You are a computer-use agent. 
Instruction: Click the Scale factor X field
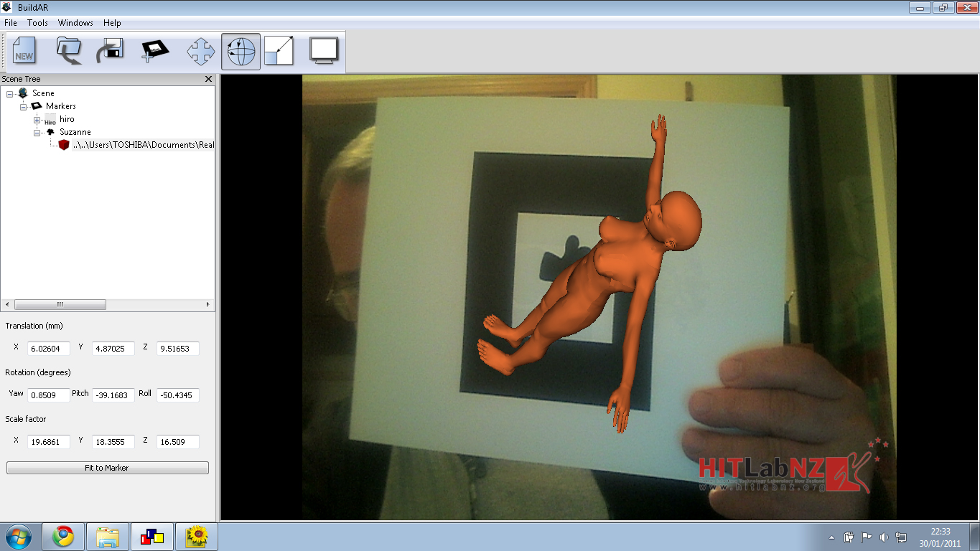pos(49,442)
